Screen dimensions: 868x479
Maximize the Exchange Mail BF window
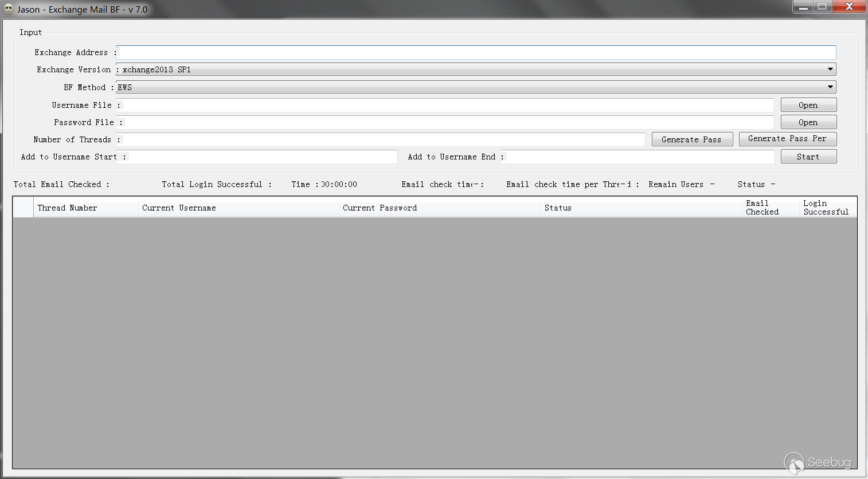click(x=822, y=7)
